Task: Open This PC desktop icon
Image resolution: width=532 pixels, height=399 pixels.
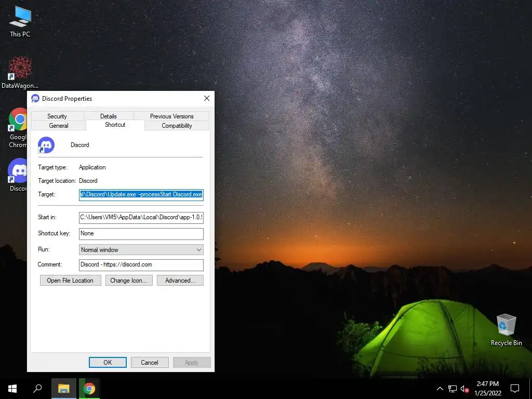Action: (x=20, y=22)
